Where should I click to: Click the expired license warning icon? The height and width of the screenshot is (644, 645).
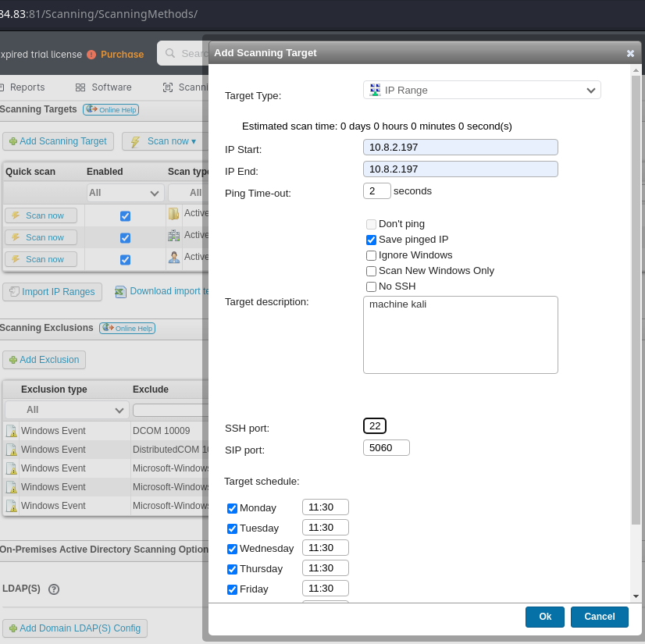[x=91, y=55]
